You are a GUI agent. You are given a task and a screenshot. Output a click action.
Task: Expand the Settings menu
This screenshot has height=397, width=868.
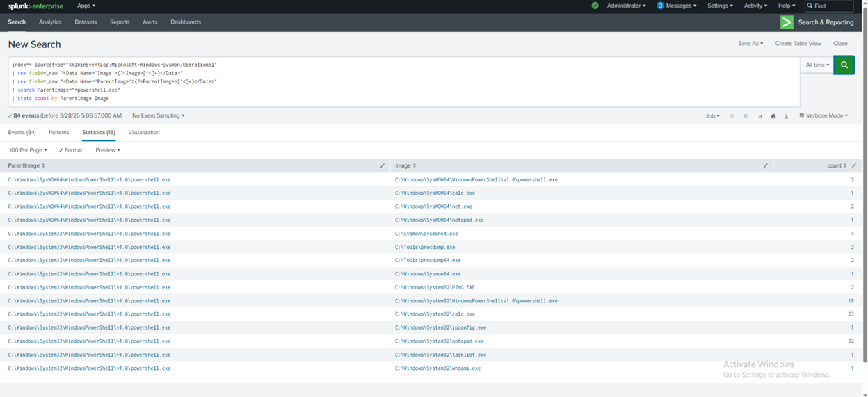pos(720,6)
